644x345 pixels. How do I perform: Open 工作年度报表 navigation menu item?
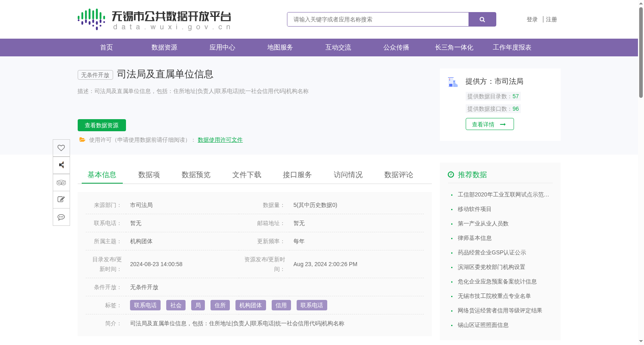point(512,48)
